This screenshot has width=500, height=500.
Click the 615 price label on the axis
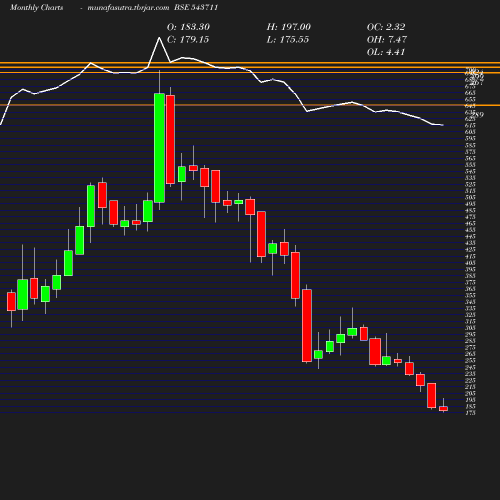470,125
